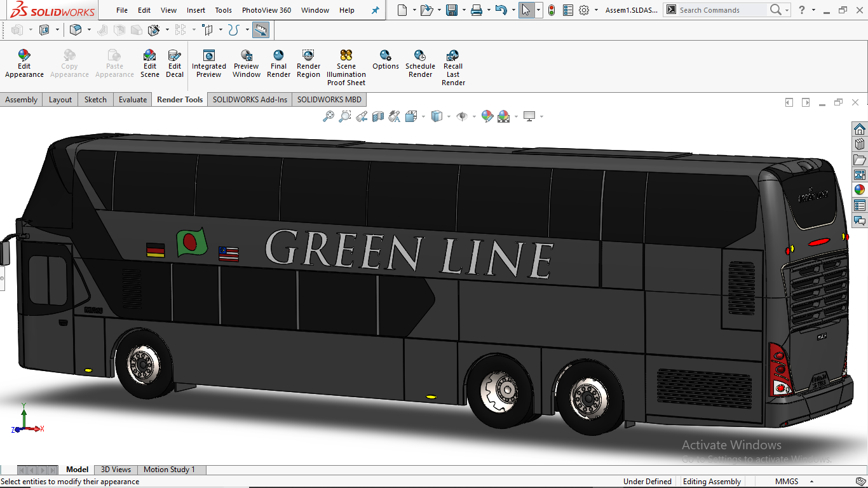Viewport: 868px width, 488px height.
Task: Open the View Palette pane icon
Action: (860, 175)
